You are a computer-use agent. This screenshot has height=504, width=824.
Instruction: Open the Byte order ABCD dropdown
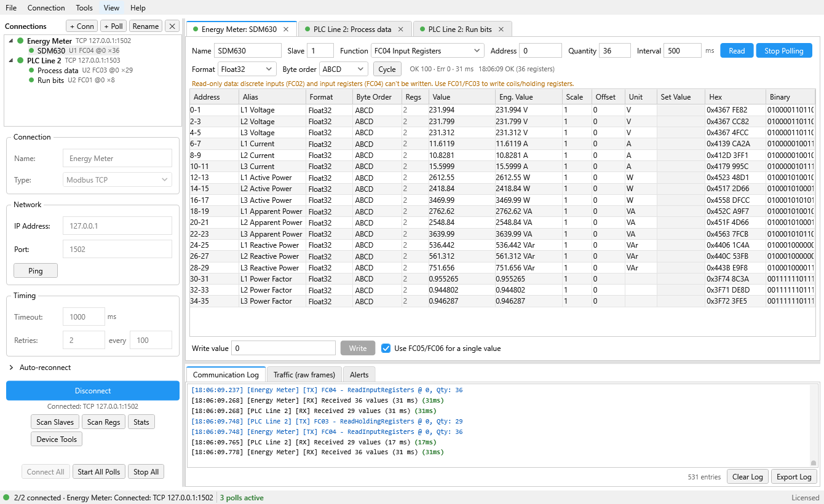[344, 69]
